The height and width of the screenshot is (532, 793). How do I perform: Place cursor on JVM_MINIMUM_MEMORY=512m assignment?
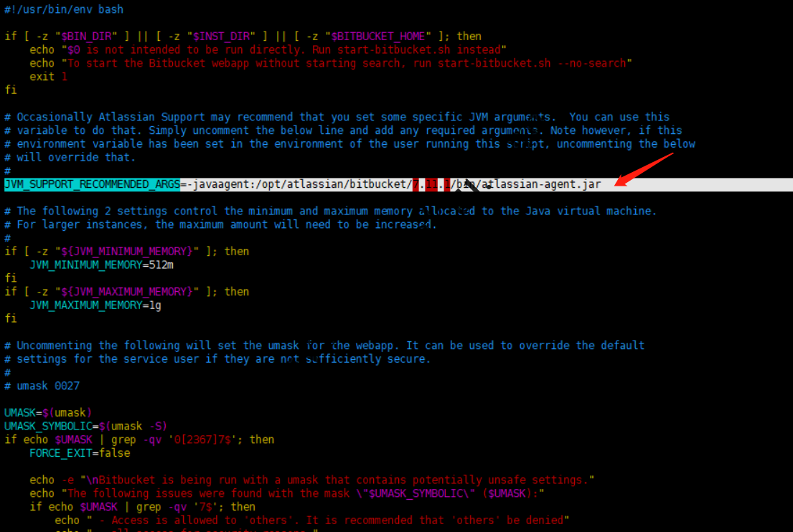click(101, 265)
